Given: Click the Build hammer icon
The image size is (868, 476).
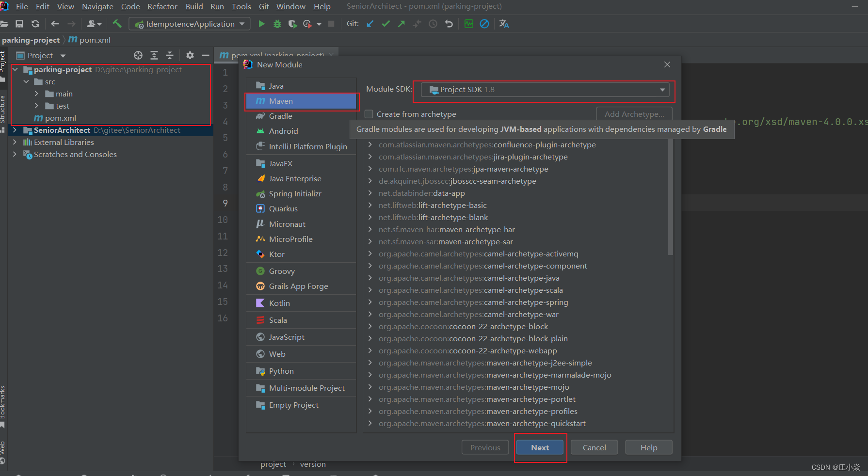Looking at the screenshot, I should 117,23.
